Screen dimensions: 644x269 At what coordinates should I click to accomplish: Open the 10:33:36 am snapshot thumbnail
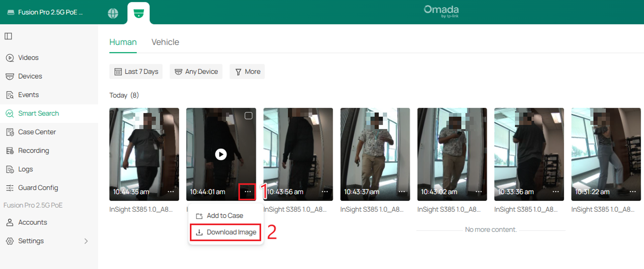pyautogui.click(x=529, y=154)
